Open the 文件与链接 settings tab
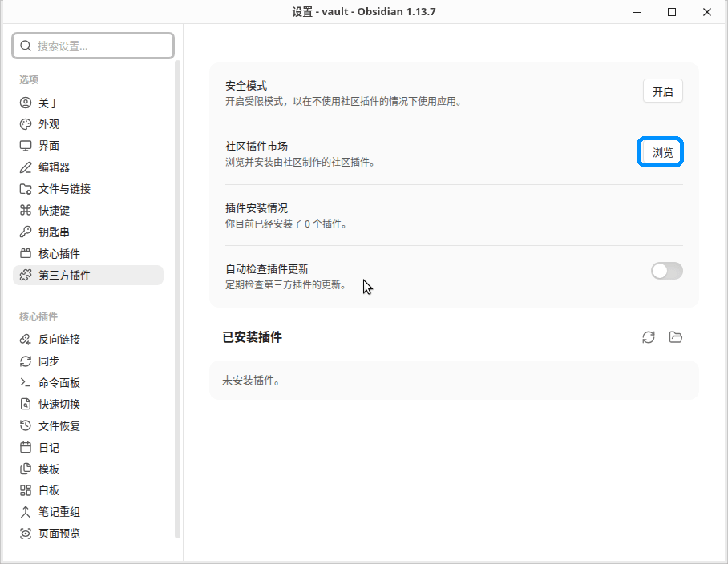 [x=88, y=189]
